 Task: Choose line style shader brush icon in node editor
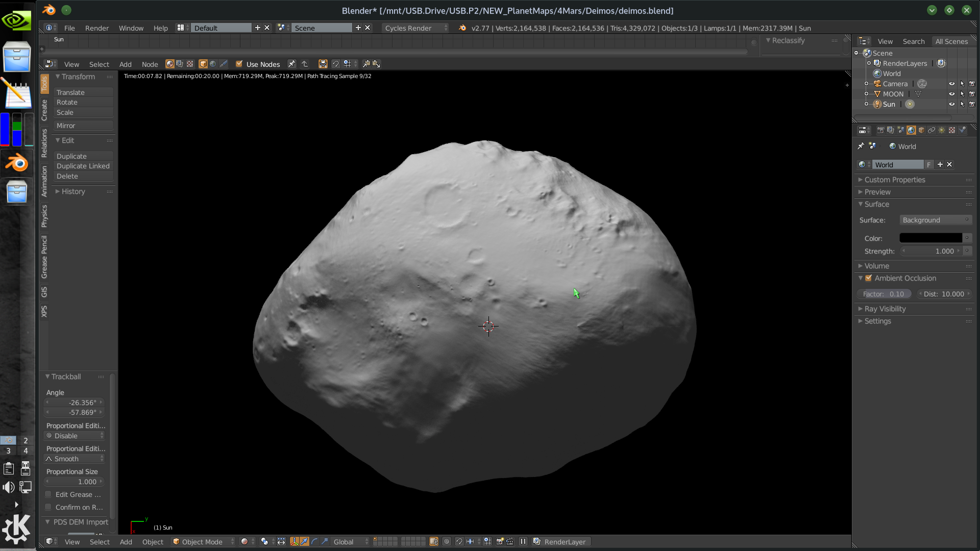point(224,64)
